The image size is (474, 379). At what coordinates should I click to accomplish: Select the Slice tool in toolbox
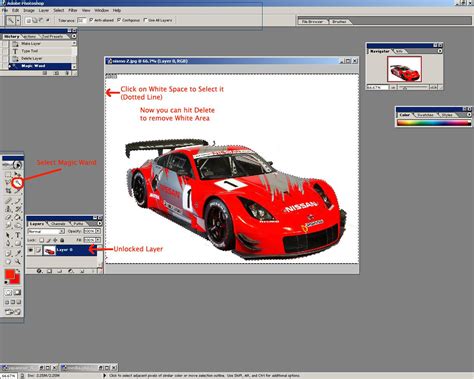point(18,191)
